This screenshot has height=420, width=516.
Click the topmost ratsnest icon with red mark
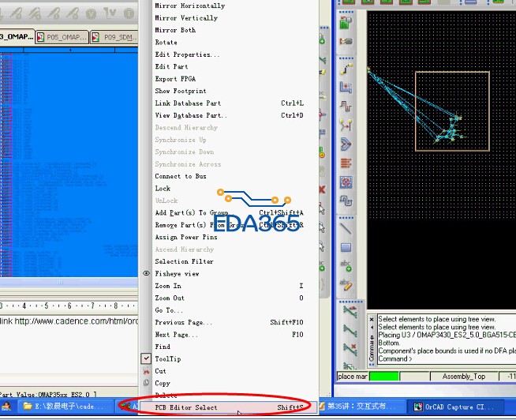pyautogui.click(x=350, y=312)
